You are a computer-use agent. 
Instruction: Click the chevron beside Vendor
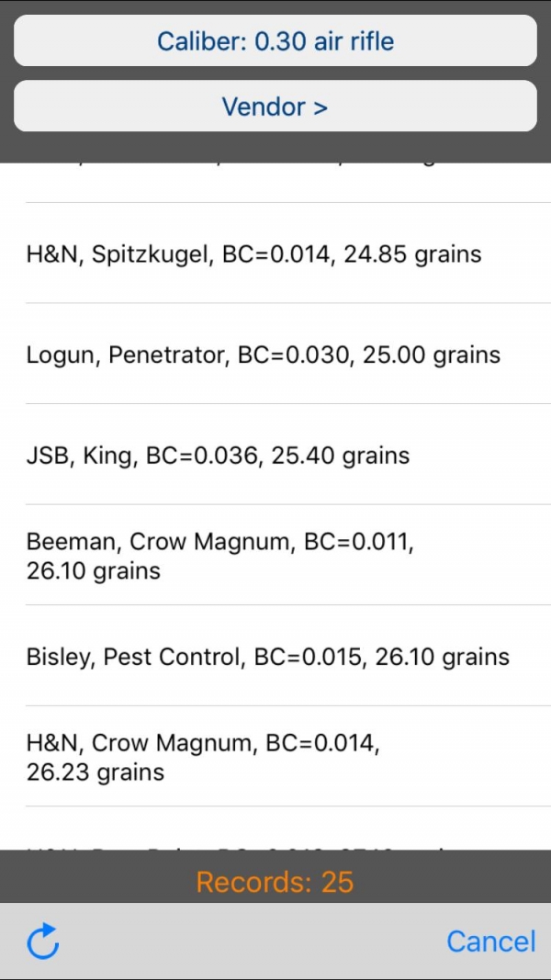[320, 107]
